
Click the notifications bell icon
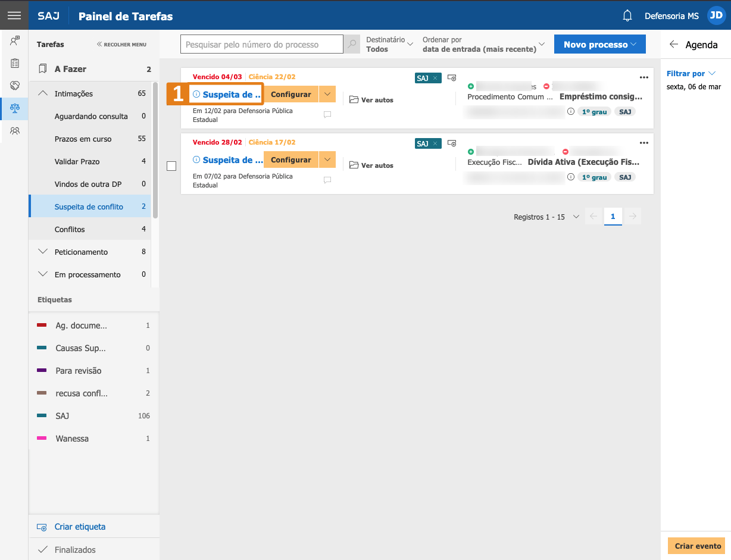click(627, 16)
